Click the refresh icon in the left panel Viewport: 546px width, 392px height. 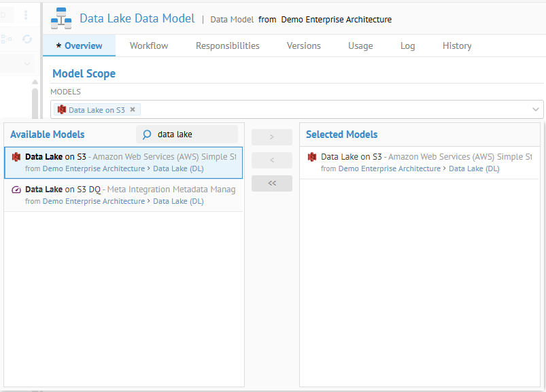(27, 39)
